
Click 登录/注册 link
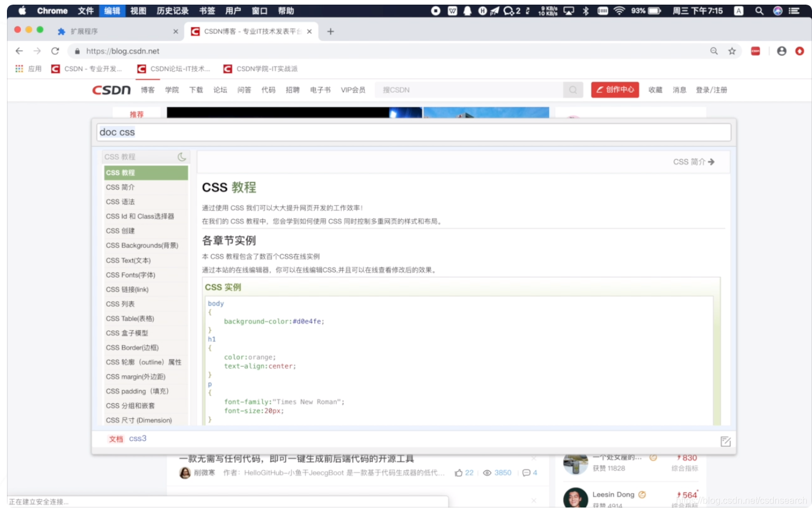712,90
